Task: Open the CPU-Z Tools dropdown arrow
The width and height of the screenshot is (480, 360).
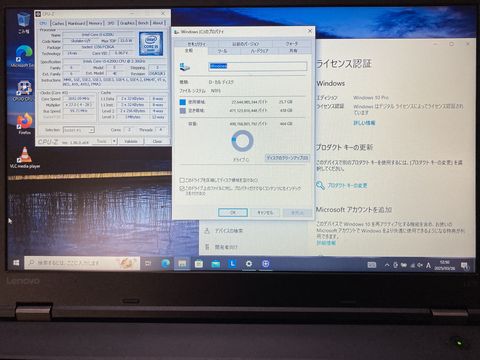Action: [114, 141]
